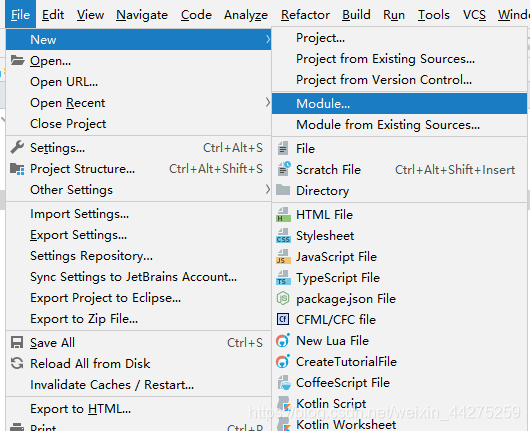Click the Save All floppy disk icon

[x=17, y=342]
